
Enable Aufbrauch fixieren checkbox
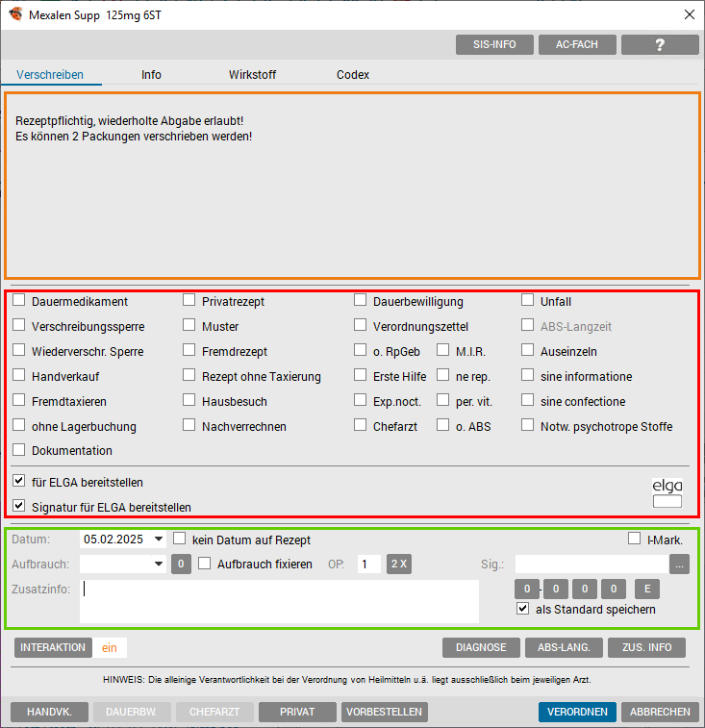pos(204,564)
